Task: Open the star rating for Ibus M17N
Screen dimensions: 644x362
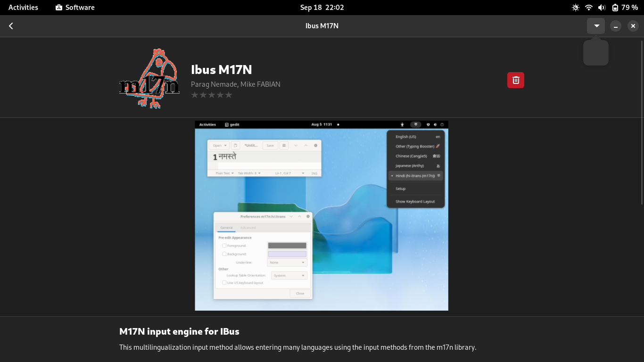Action: point(212,95)
